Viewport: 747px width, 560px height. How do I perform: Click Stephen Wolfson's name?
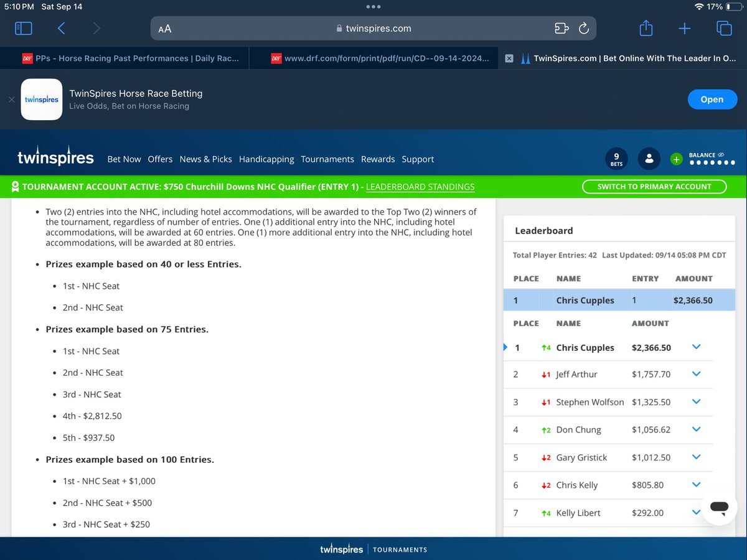click(590, 402)
